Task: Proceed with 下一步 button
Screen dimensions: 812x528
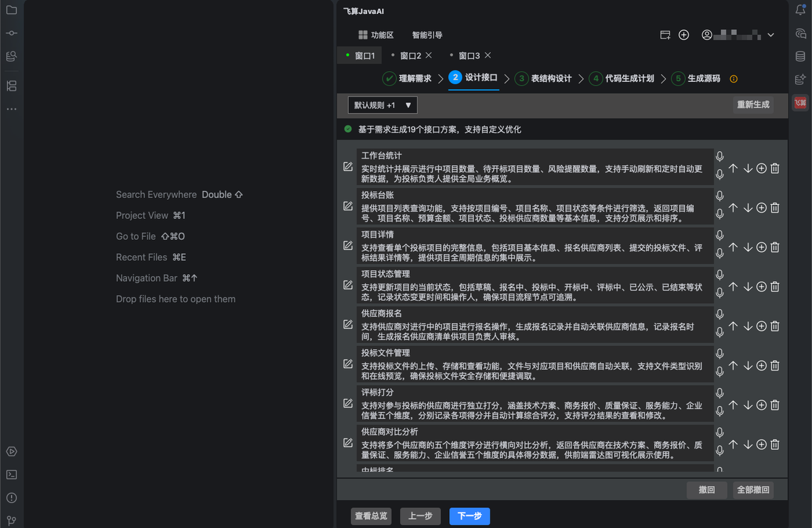Action: pos(470,517)
